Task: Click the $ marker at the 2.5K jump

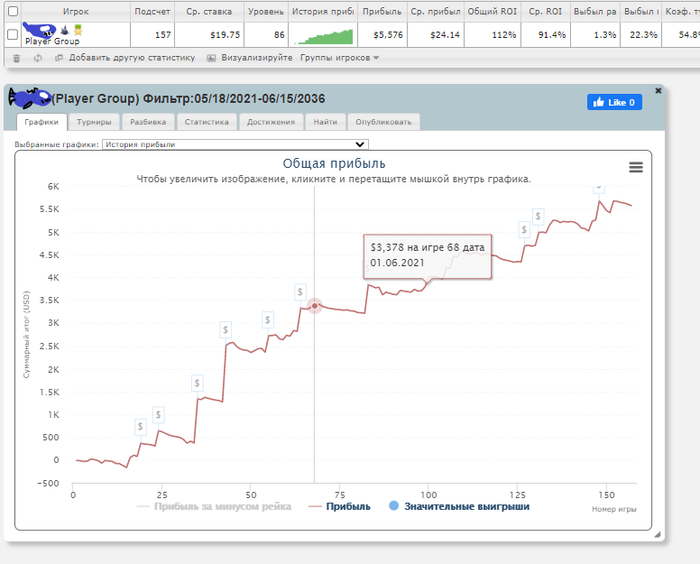Action: (x=225, y=330)
